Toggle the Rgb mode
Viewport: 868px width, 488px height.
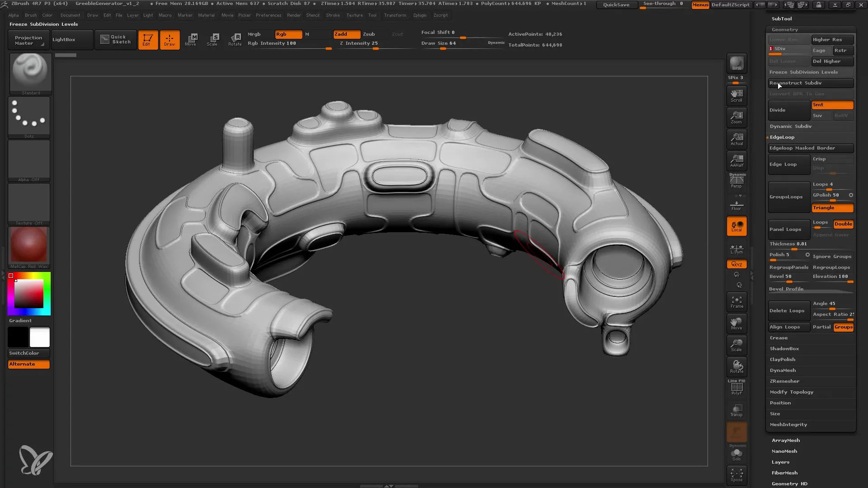click(288, 34)
